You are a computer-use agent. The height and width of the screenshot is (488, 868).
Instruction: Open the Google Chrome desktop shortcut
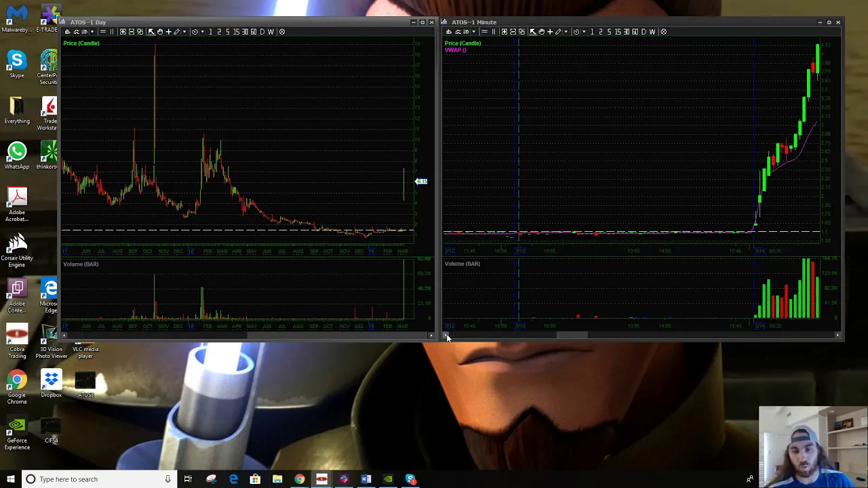pyautogui.click(x=17, y=388)
